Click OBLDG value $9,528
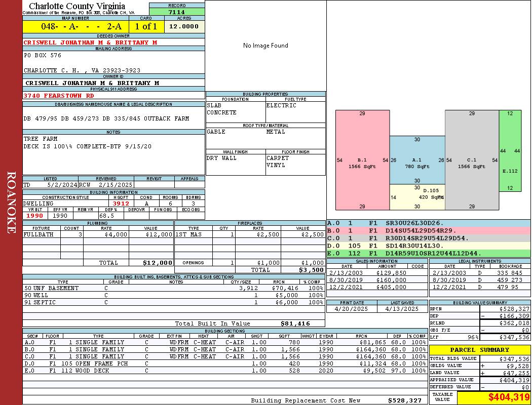This screenshot has width=532, height=405. coord(518,366)
